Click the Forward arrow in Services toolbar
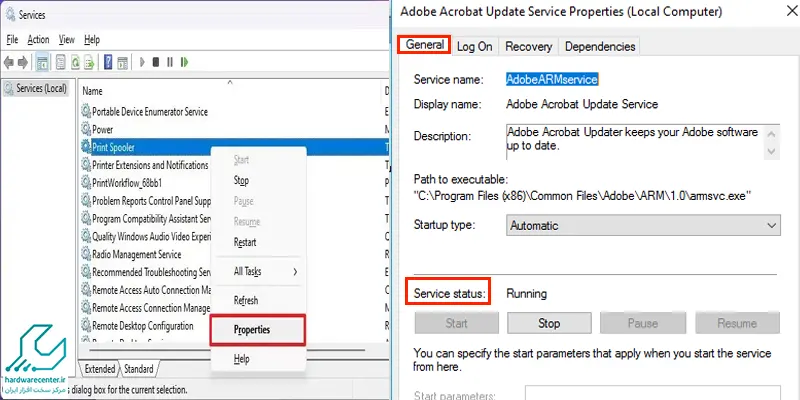The width and height of the screenshot is (800, 400). pyautogui.click(x=22, y=62)
